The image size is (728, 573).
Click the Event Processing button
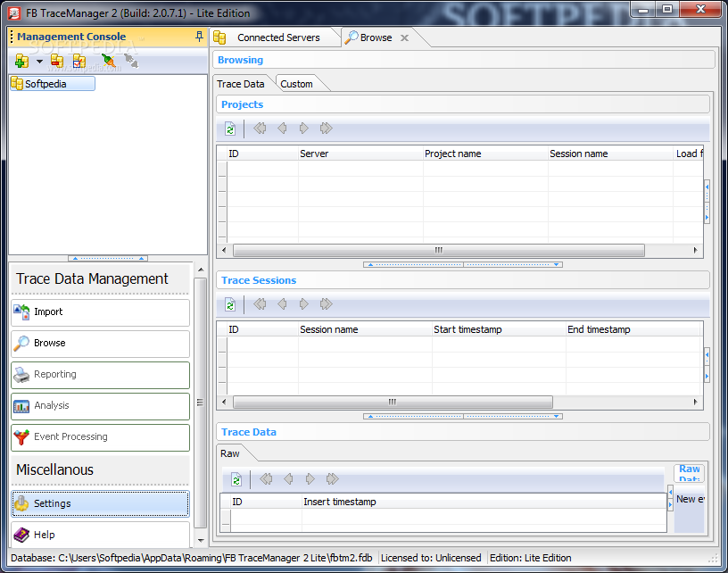[x=100, y=436]
